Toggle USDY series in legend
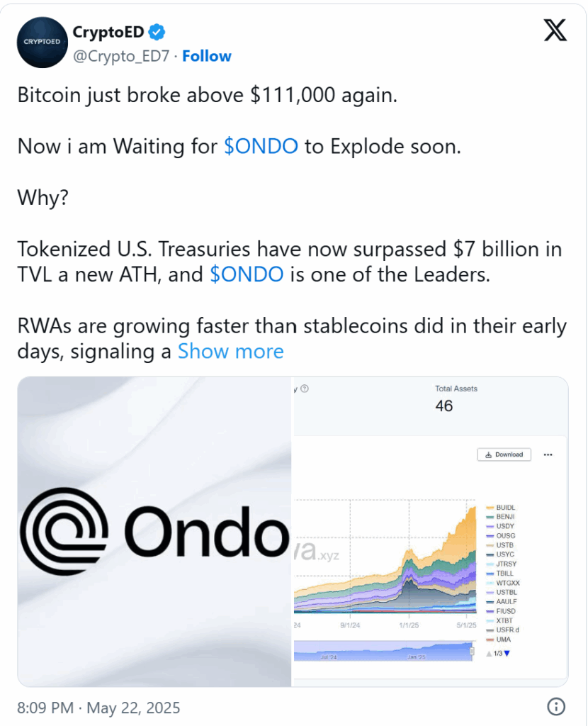The height and width of the screenshot is (726, 588). point(500,526)
